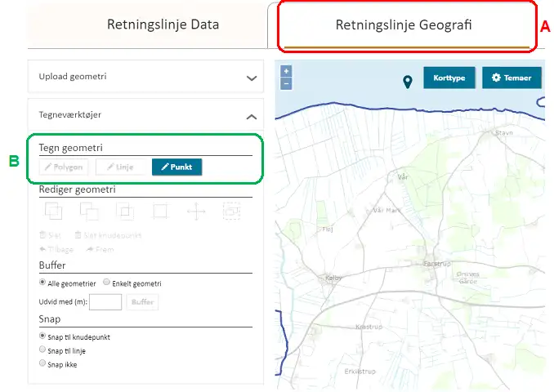Select the Punkt drawing tool

point(176,167)
